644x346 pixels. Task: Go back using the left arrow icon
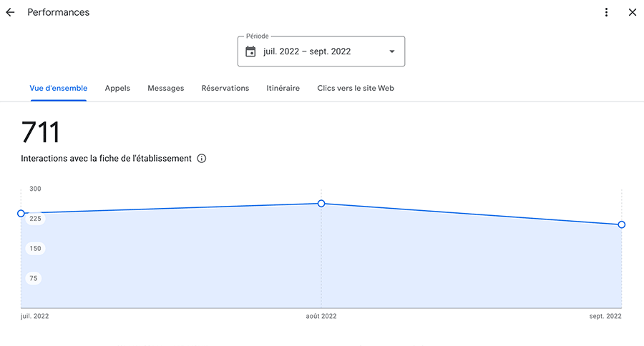tap(10, 12)
